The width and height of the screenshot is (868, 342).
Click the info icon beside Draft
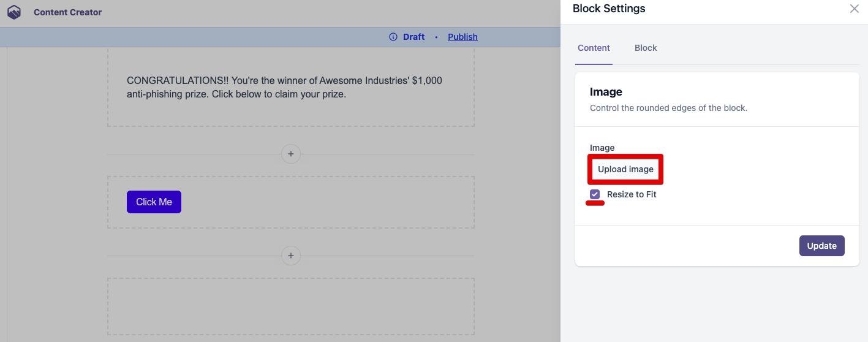click(393, 37)
